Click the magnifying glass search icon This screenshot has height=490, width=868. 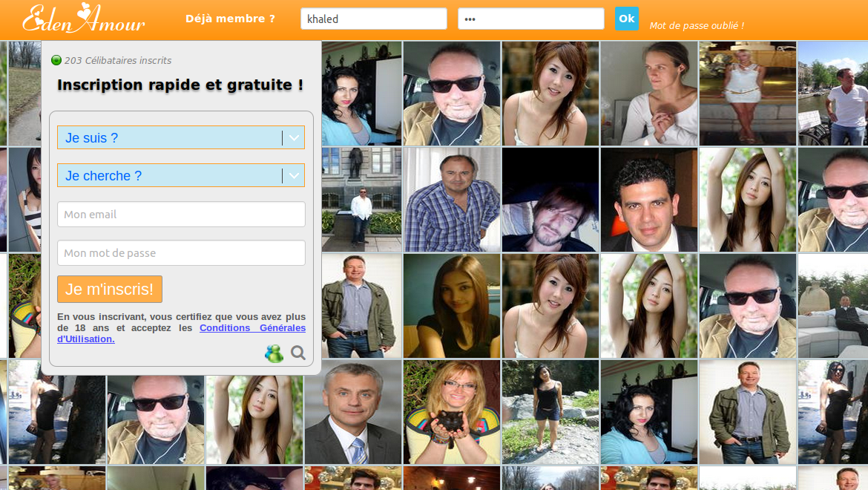(x=298, y=353)
